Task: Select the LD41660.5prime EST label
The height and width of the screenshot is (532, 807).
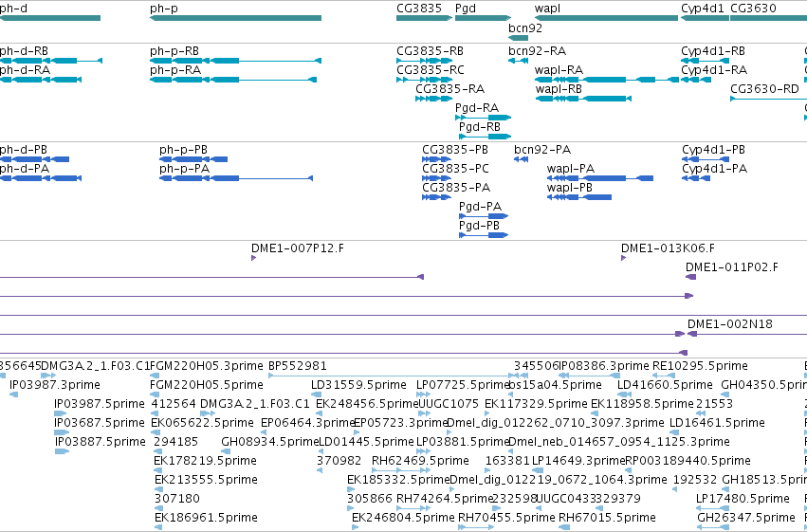Action: [x=665, y=385]
